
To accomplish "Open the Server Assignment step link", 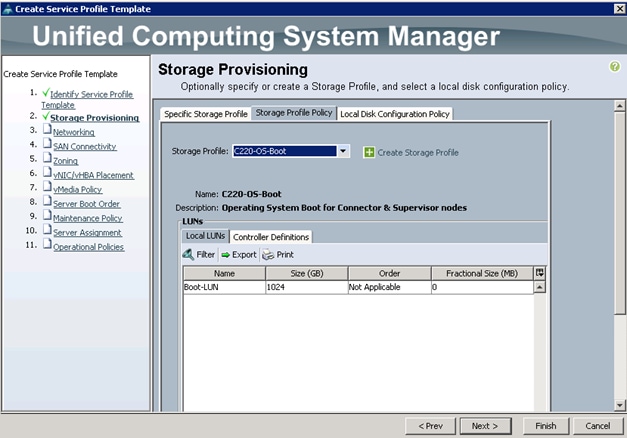I will (87, 233).
